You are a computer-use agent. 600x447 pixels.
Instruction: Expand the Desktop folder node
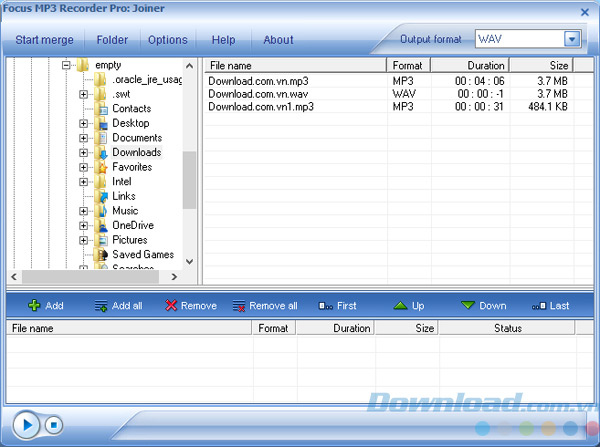pos(83,123)
